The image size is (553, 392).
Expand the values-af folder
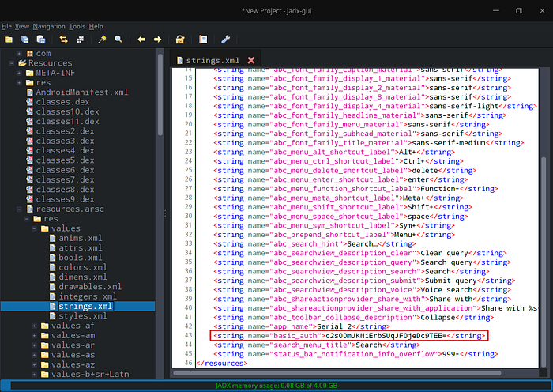pos(35,326)
